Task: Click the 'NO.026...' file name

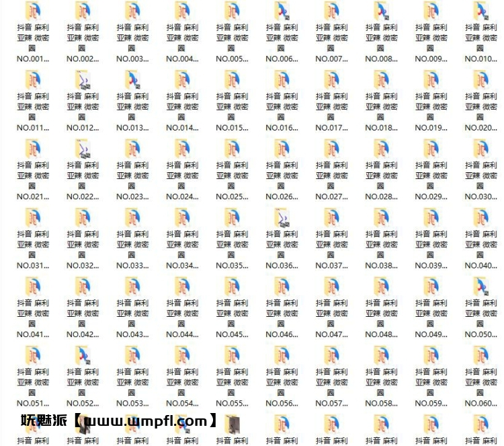Action: [x=282, y=196]
